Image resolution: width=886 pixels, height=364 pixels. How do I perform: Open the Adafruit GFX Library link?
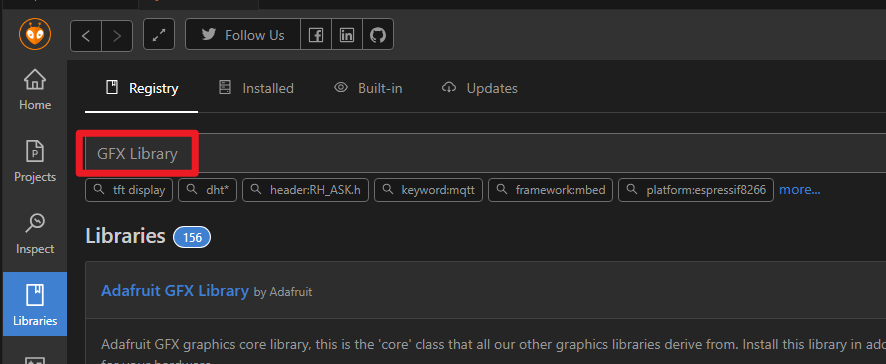175,291
